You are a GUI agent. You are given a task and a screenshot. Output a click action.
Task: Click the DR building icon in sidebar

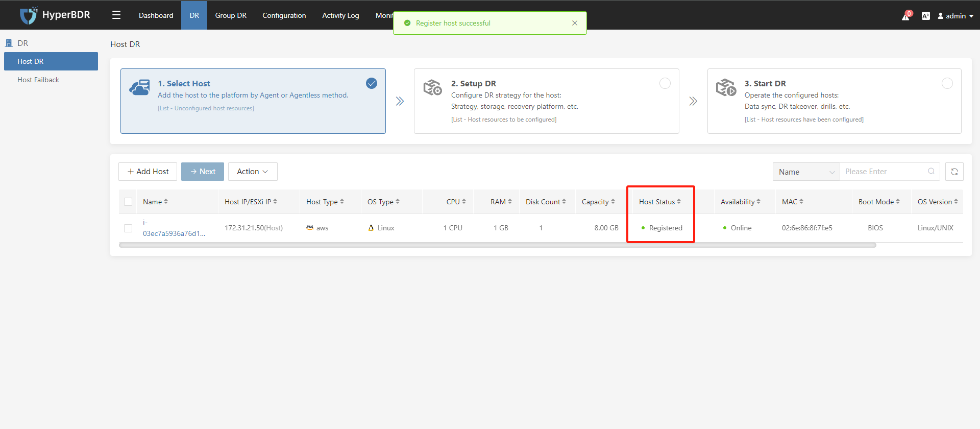pyautogui.click(x=9, y=43)
